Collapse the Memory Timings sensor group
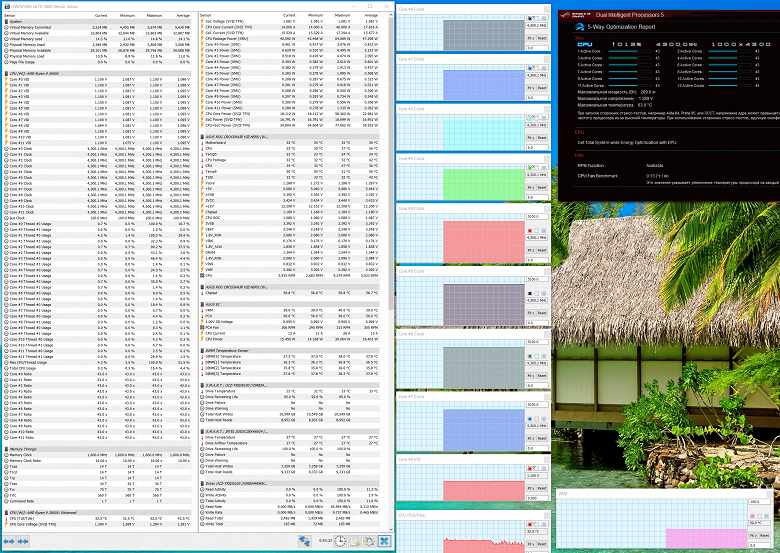780x553 pixels. [6, 449]
